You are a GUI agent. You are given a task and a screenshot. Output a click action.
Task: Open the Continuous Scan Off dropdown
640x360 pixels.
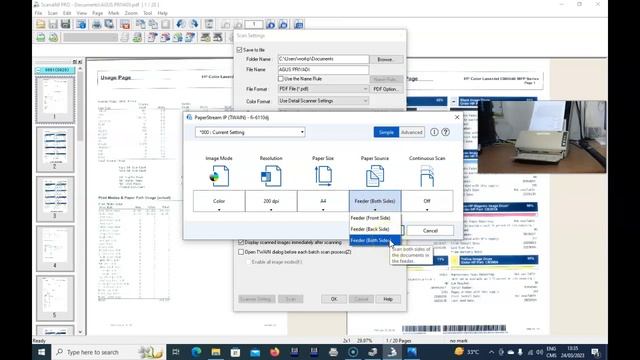427,201
